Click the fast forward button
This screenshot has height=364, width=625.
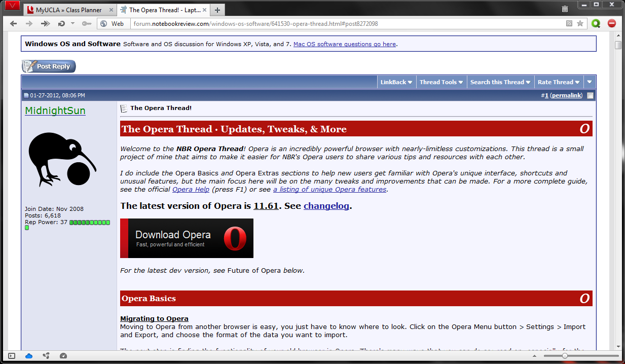click(x=46, y=23)
